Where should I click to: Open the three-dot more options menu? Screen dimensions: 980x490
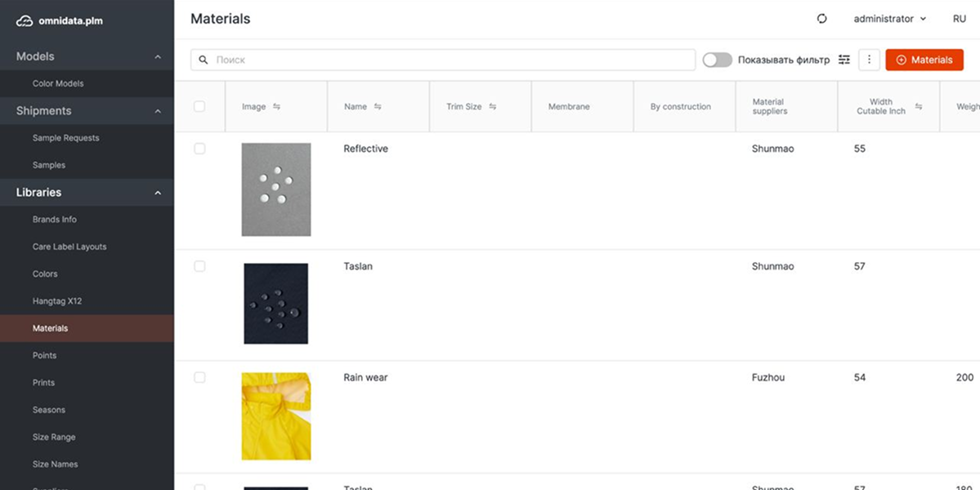(x=869, y=60)
